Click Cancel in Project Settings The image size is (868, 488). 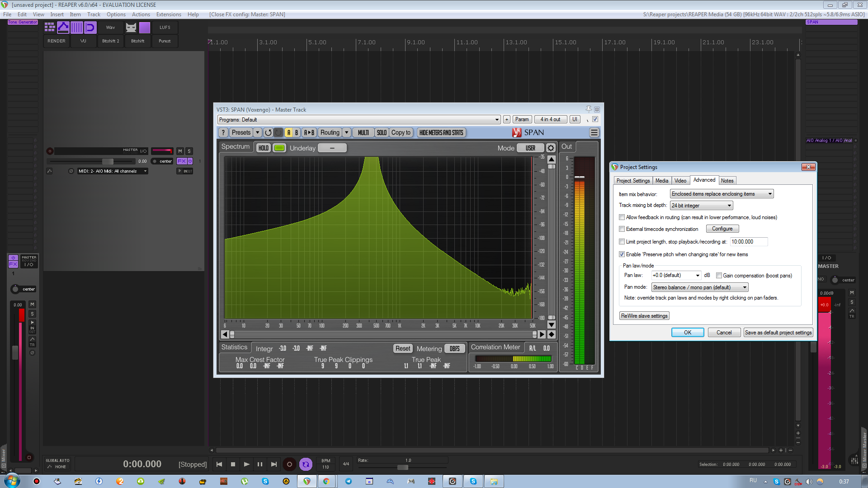tap(724, 333)
